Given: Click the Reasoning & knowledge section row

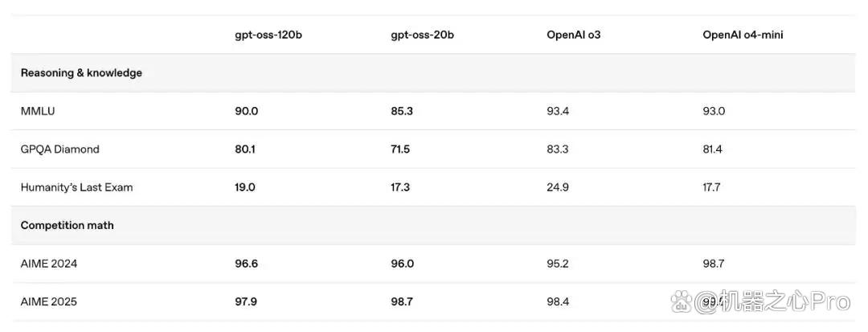Looking at the screenshot, I should click(x=433, y=73).
